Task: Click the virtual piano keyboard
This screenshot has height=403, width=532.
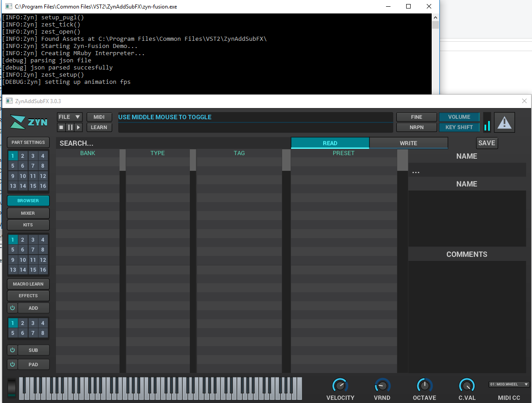Action: 160,388
